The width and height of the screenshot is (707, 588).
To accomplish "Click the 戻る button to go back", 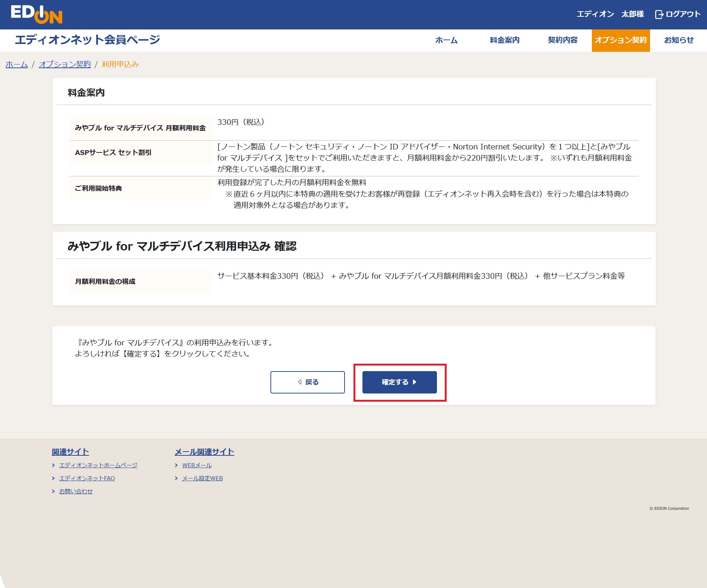I will pyautogui.click(x=307, y=382).
